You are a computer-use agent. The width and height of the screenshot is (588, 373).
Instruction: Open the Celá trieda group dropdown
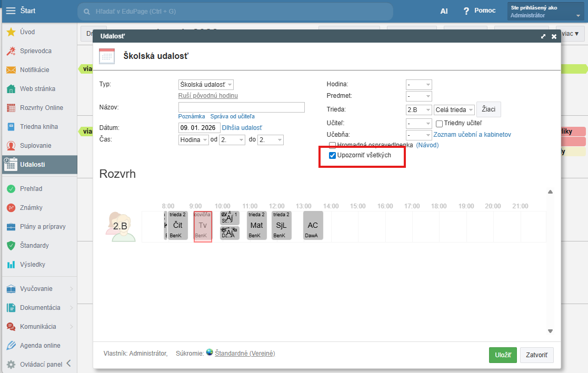click(454, 110)
